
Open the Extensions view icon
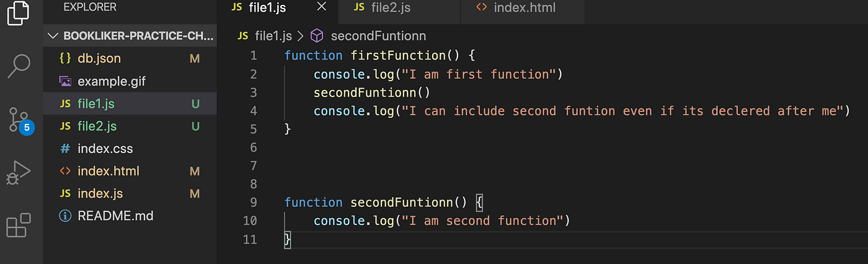coord(18,226)
